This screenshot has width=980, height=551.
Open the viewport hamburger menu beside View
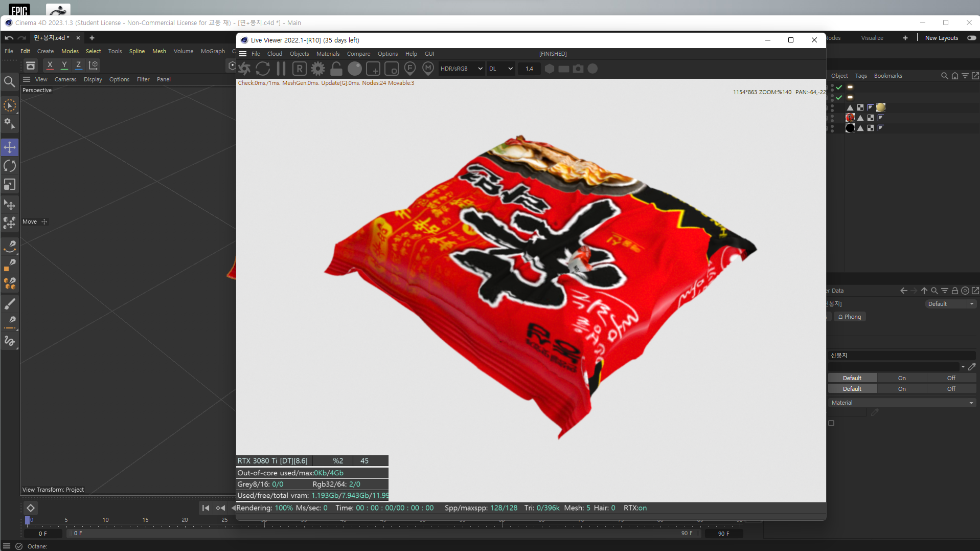click(27, 79)
